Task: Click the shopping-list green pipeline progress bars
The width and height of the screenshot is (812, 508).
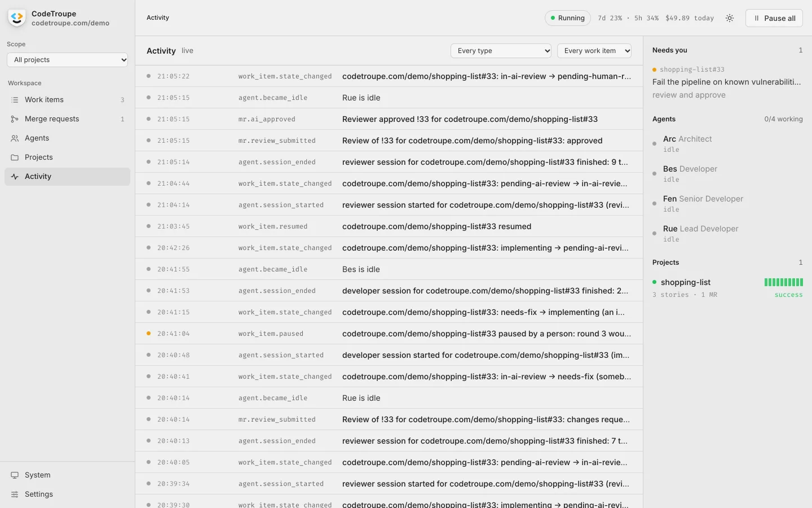Action: (x=784, y=282)
